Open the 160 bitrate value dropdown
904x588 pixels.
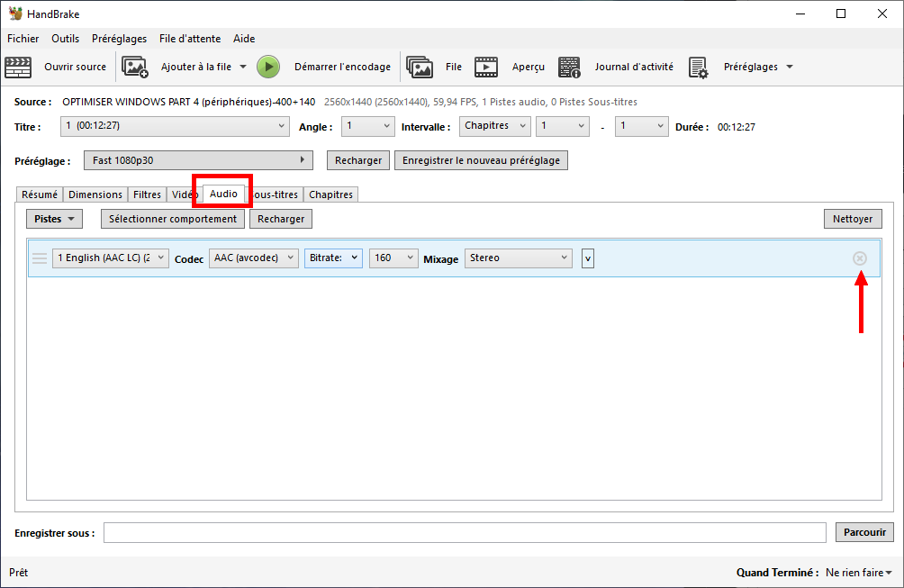393,258
